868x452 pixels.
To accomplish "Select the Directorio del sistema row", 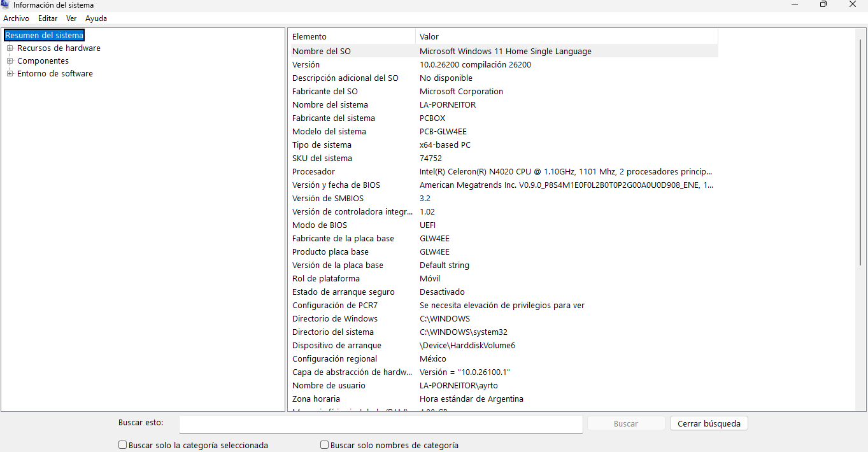I will coord(504,332).
